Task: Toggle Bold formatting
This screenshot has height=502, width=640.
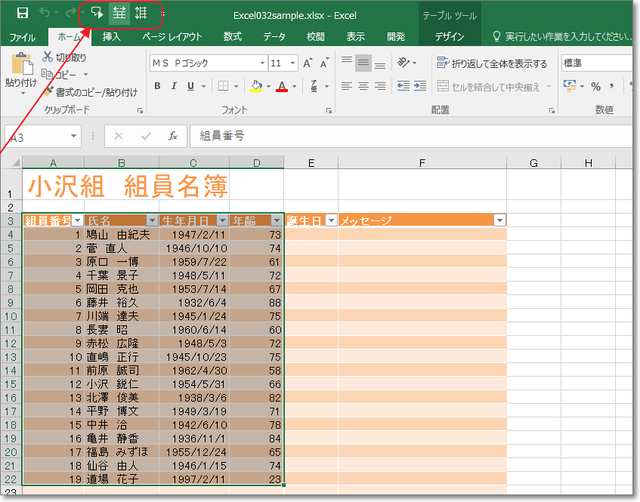Action: [157, 87]
